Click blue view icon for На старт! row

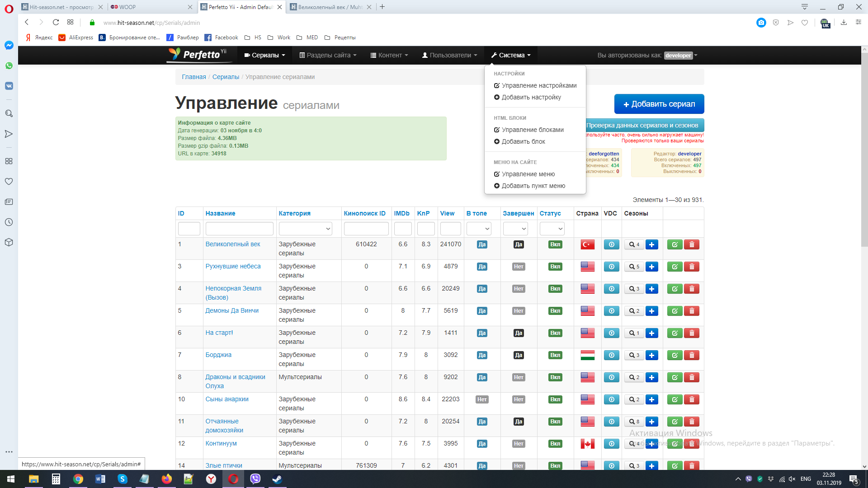611,333
